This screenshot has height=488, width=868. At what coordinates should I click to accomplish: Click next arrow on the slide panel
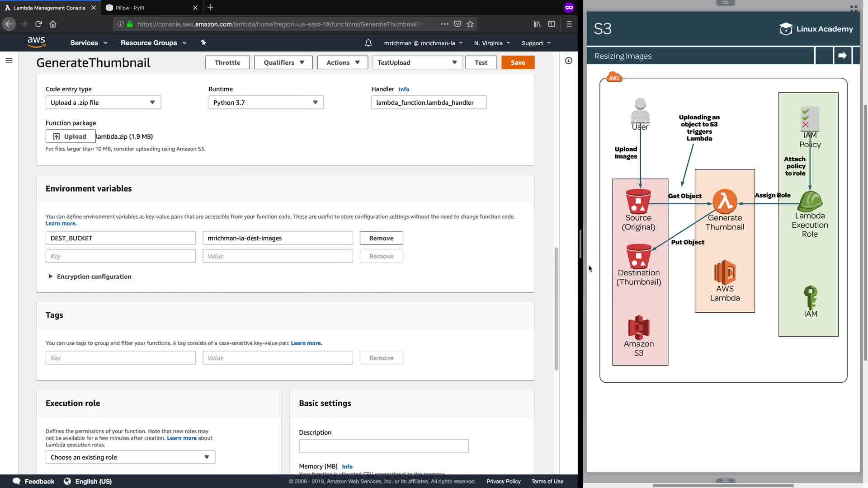(842, 56)
